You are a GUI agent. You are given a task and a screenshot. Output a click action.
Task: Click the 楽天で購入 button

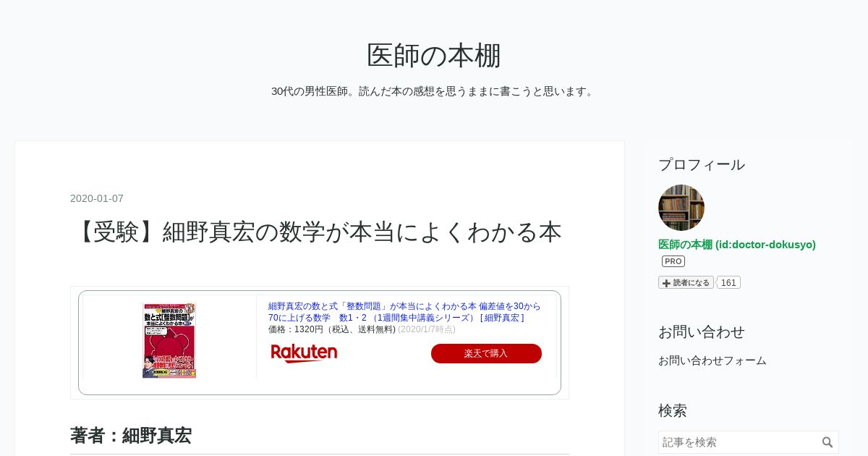coord(486,353)
